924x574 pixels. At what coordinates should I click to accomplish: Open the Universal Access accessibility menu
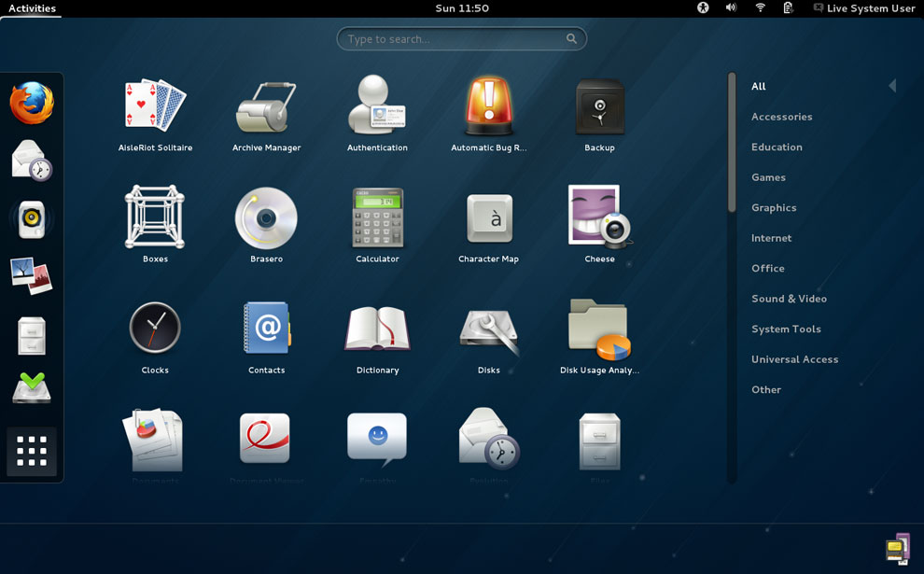pyautogui.click(x=703, y=8)
